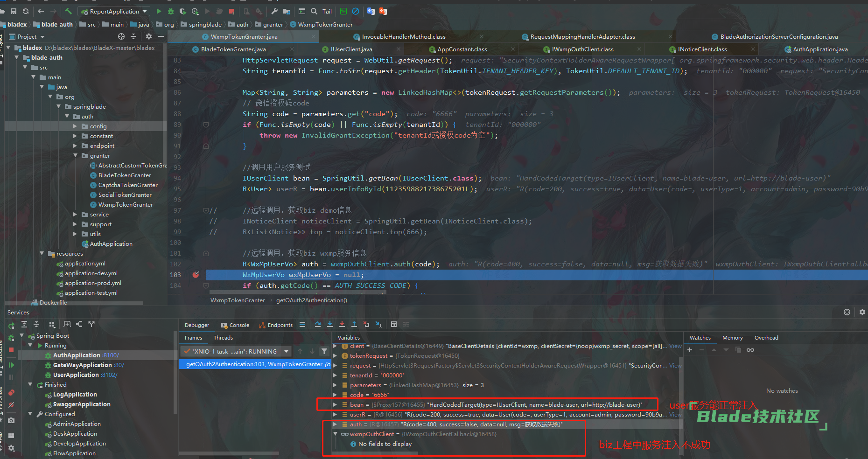Locate current file with Project panel crosshair icon
Screen dimensions: 868x459
click(121, 36)
